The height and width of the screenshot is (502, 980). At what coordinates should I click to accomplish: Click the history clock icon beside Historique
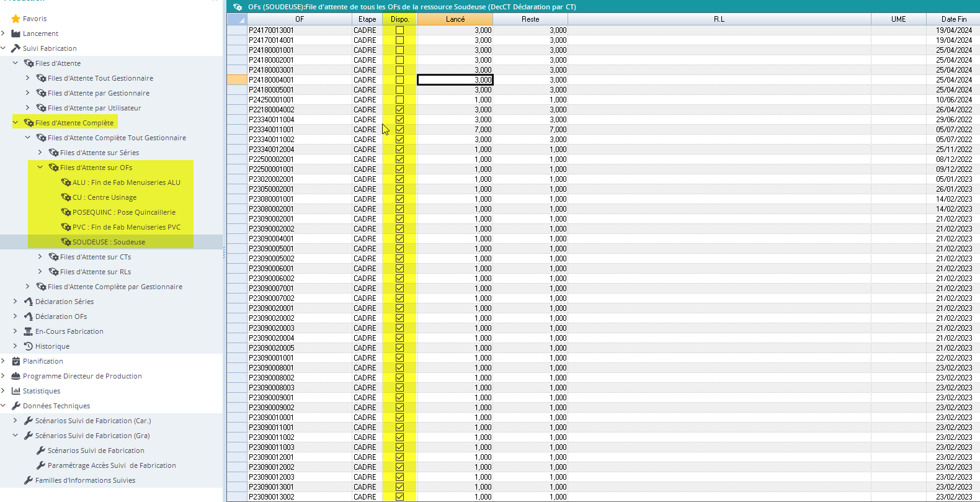(28, 346)
